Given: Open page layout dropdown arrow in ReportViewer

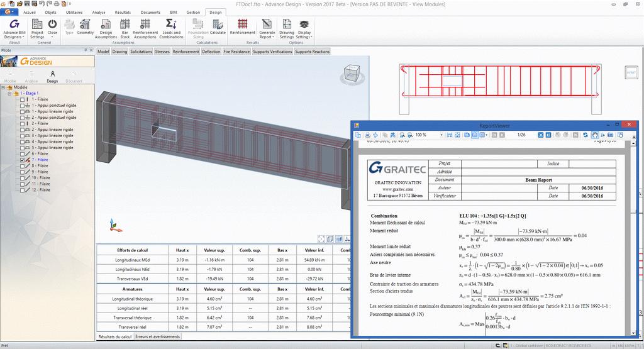Looking at the screenshot, I should click(x=487, y=135).
